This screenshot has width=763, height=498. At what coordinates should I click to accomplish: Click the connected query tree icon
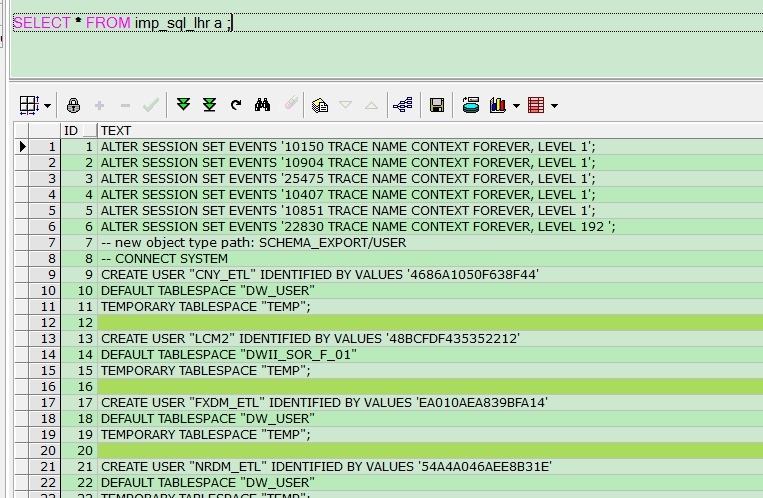click(x=403, y=105)
